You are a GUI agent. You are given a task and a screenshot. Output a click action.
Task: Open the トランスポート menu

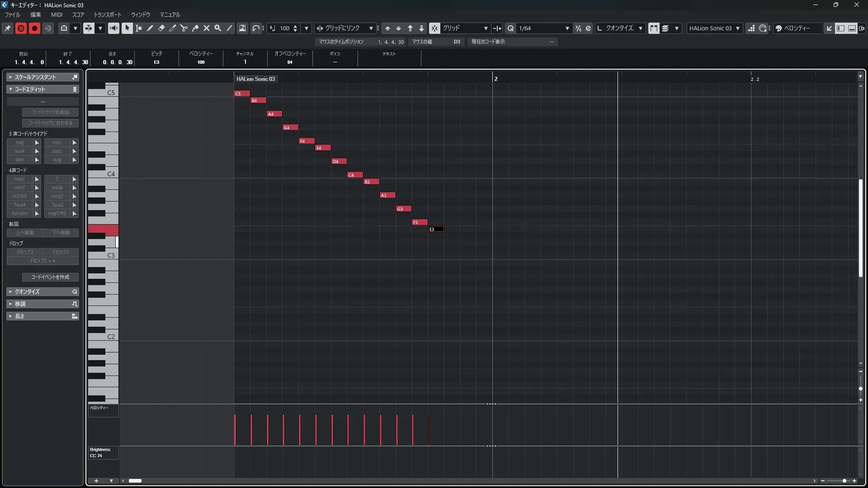click(x=107, y=14)
